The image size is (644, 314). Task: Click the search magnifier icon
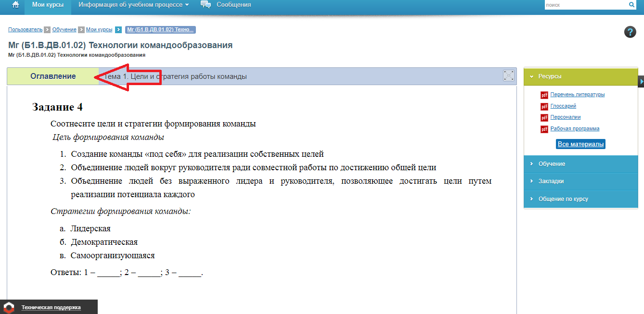(631, 5)
